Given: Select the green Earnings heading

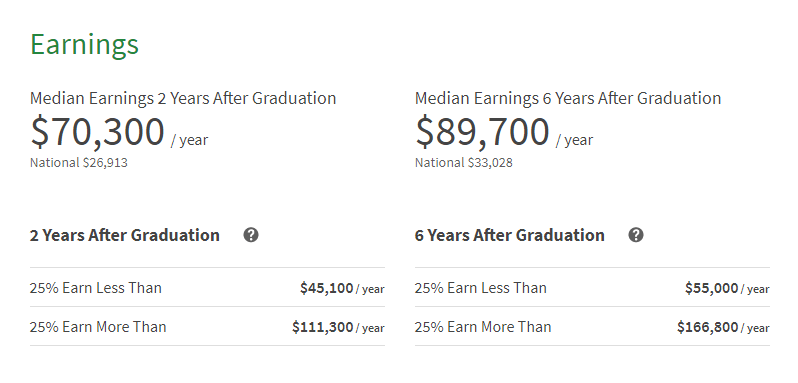Looking at the screenshot, I should [84, 45].
